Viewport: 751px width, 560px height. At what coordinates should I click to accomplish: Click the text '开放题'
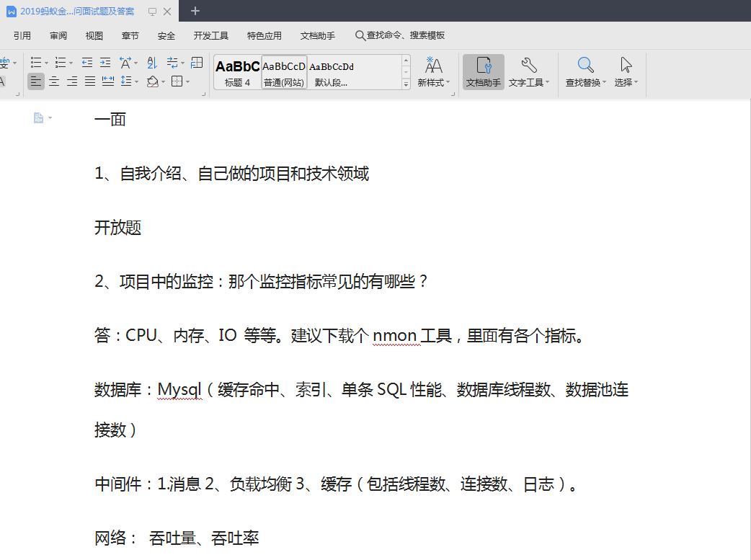coord(117,228)
